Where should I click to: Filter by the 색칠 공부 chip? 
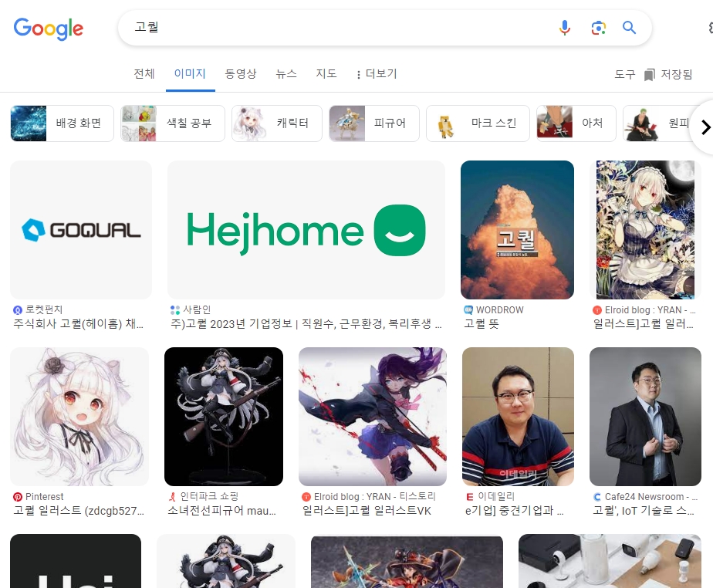coord(173,123)
